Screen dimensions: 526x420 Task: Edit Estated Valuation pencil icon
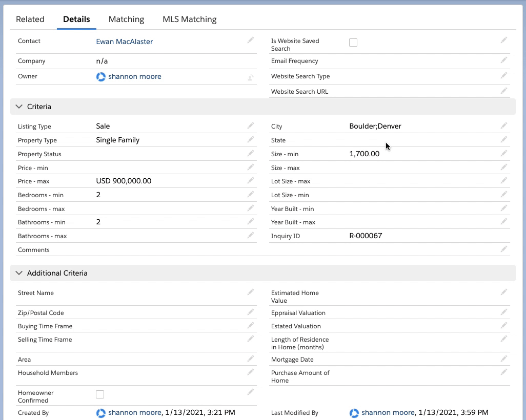(x=504, y=325)
